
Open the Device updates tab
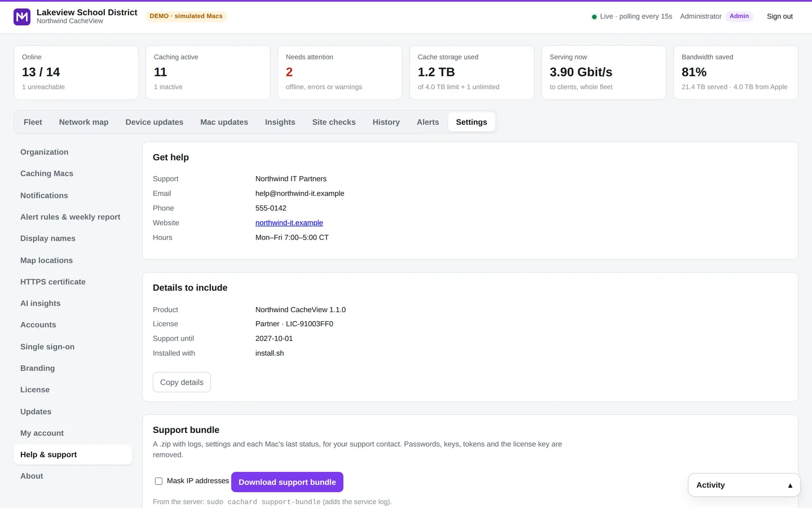(155, 122)
